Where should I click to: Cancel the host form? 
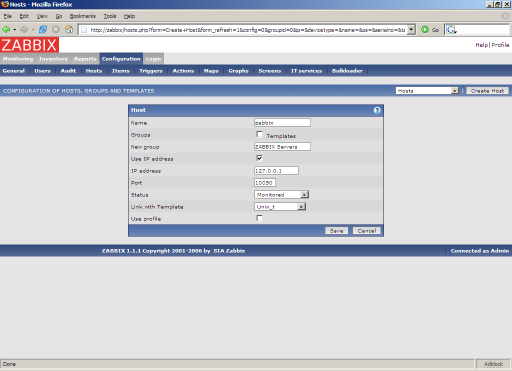(367, 231)
